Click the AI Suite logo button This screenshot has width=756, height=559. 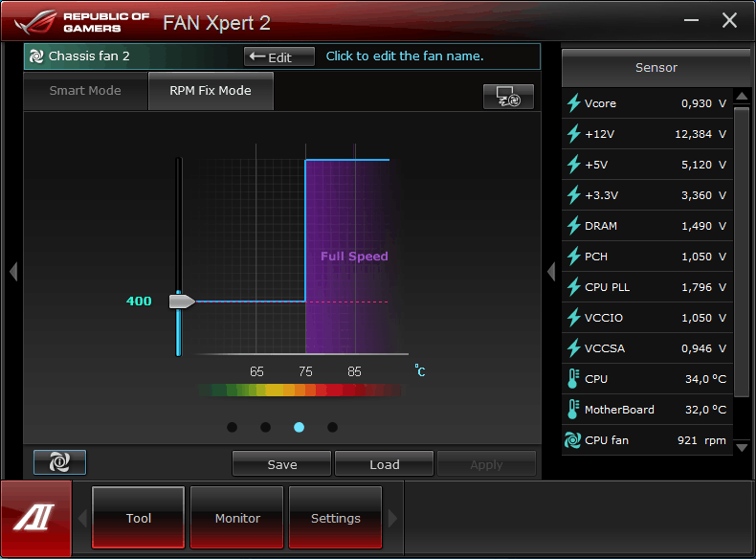36,518
